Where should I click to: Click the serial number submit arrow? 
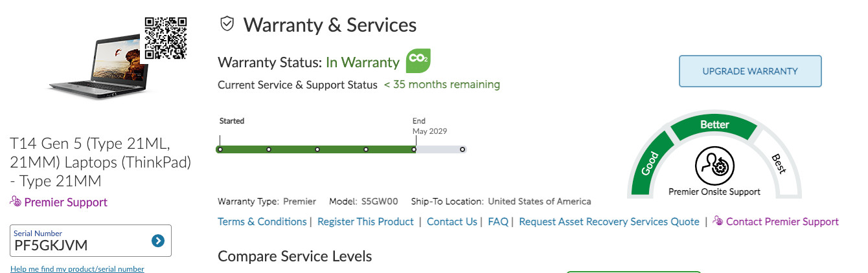[157, 241]
